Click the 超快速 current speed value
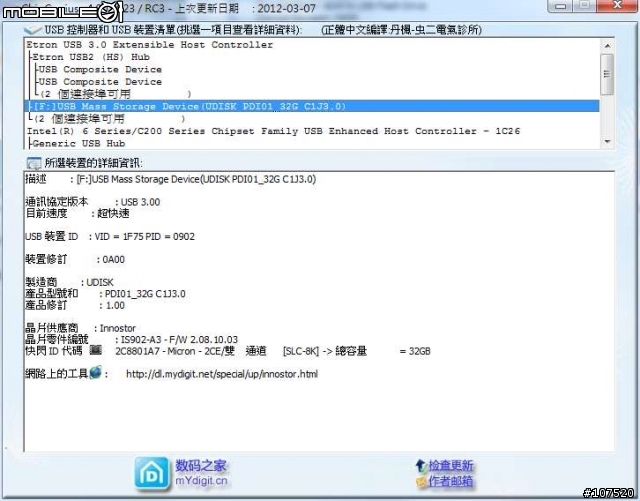This screenshot has width=640, height=501. [113, 213]
